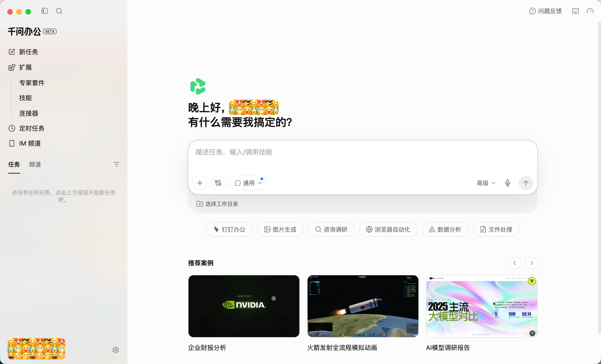Select the 文件处理 shortcut chip
The width and height of the screenshot is (601, 364).
(x=496, y=229)
